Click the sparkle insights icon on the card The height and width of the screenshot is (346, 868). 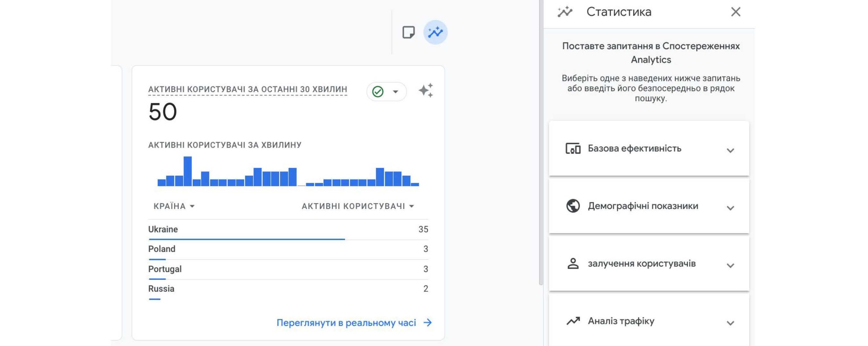pyautogui.click(x=426, y=91)
